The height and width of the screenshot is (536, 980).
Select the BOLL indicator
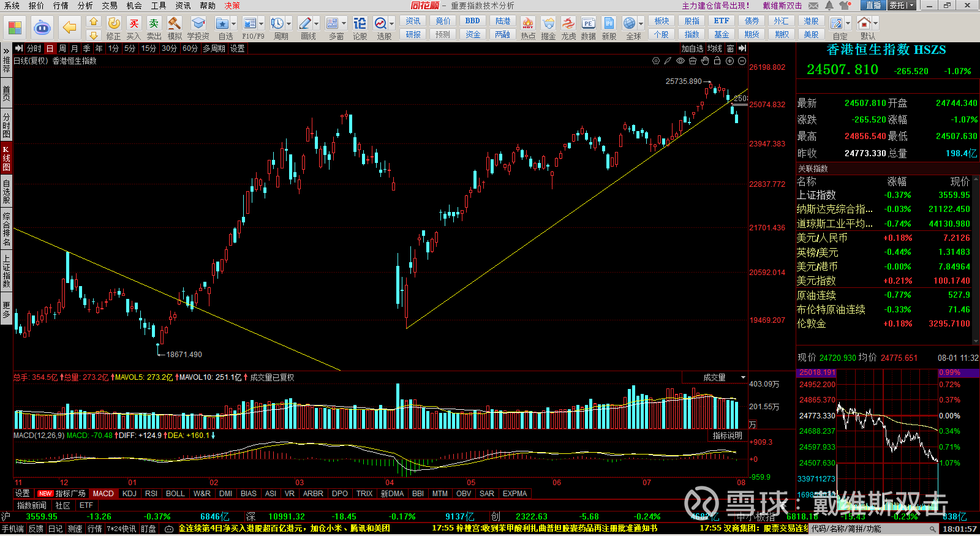click(175, 494)
